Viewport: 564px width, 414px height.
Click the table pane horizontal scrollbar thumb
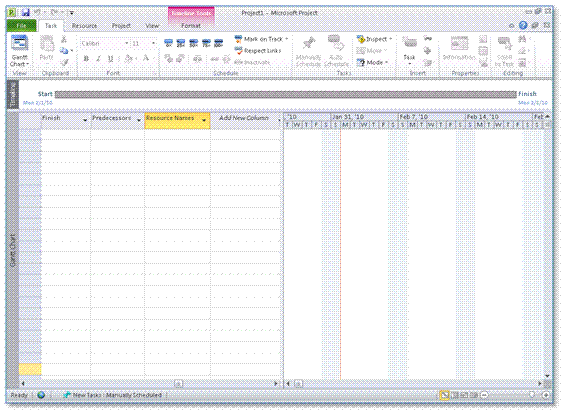(x=179, y=383)
